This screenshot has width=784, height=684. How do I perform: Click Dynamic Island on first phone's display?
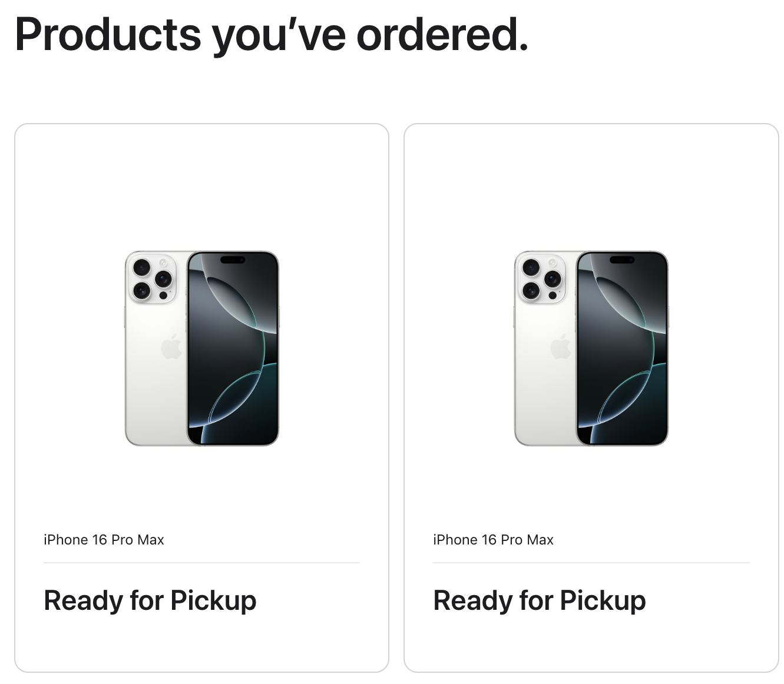(233, 260)
